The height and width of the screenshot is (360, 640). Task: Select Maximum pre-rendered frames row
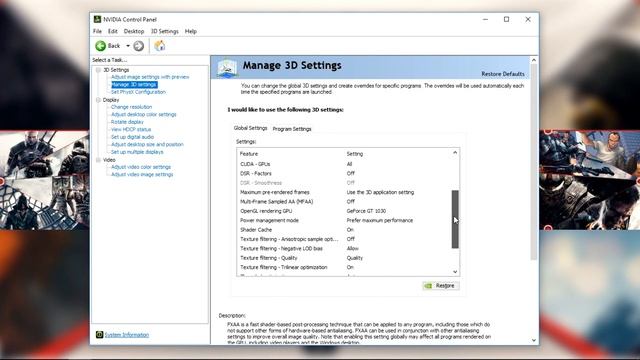point(344,192)
